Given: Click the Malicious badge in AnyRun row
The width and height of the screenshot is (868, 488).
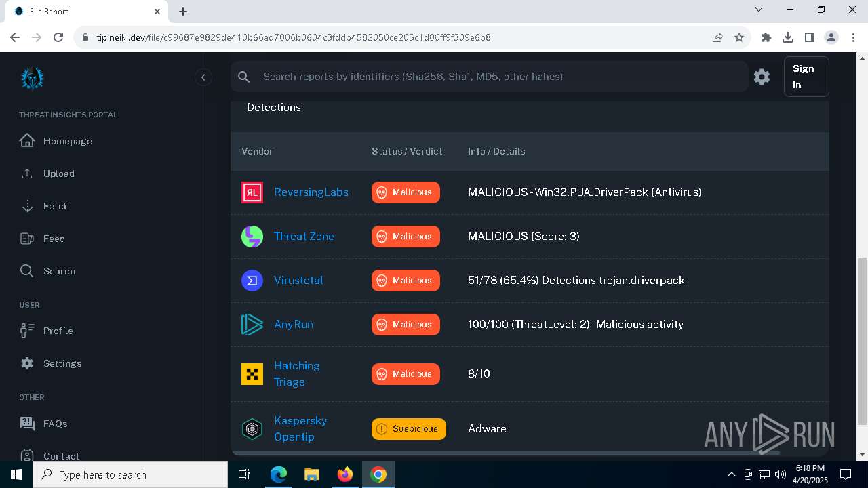Looking at the screenshot, I should click(406, 325).
